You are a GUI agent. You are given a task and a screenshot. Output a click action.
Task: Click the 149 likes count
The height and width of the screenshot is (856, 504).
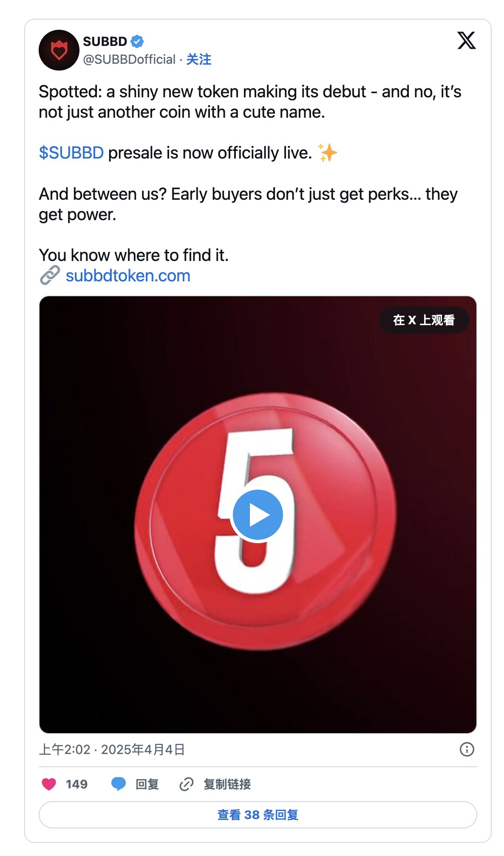[76, 784]
